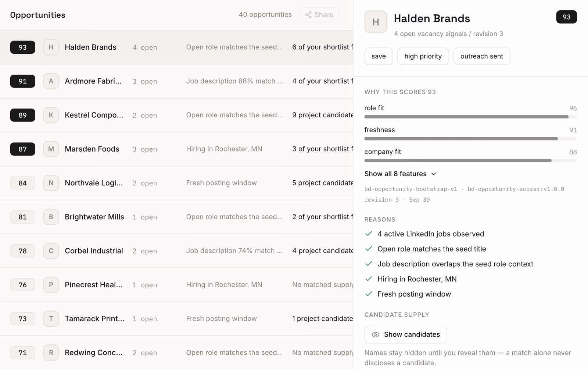Click the role fit score bar

pos(470,117)
